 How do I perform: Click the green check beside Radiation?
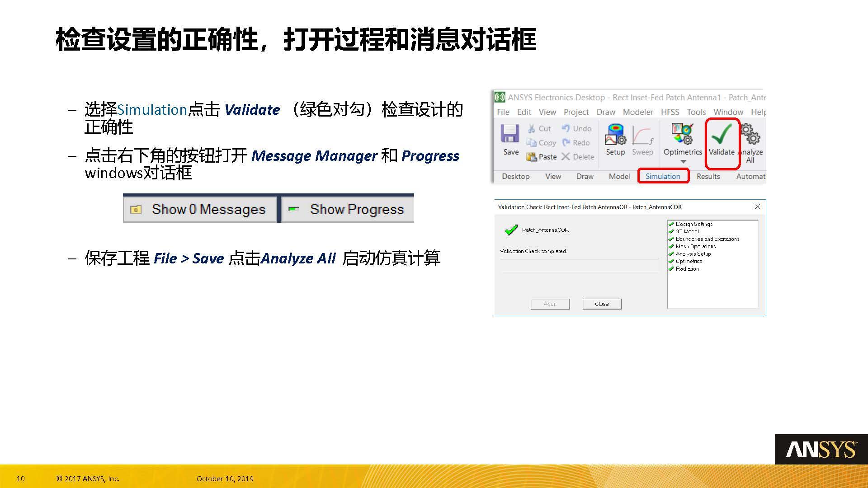[671, 269]
